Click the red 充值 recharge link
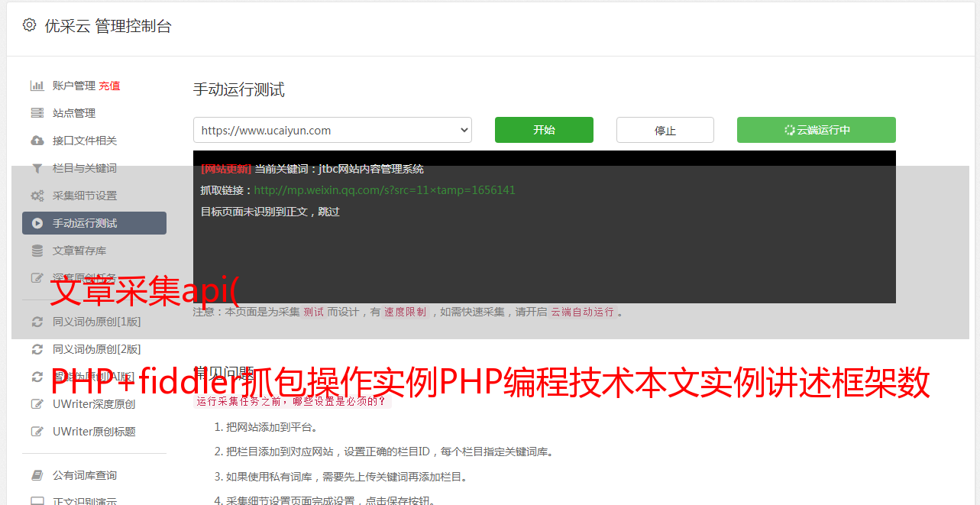 click(109, 86)
